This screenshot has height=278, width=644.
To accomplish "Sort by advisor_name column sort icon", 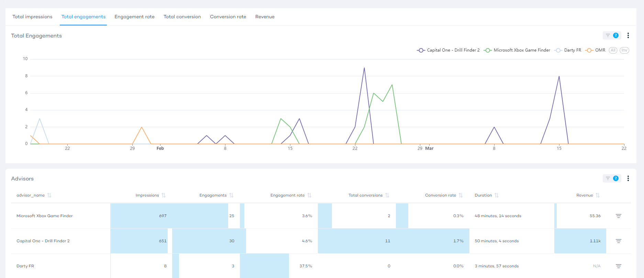I will (49, 195).
